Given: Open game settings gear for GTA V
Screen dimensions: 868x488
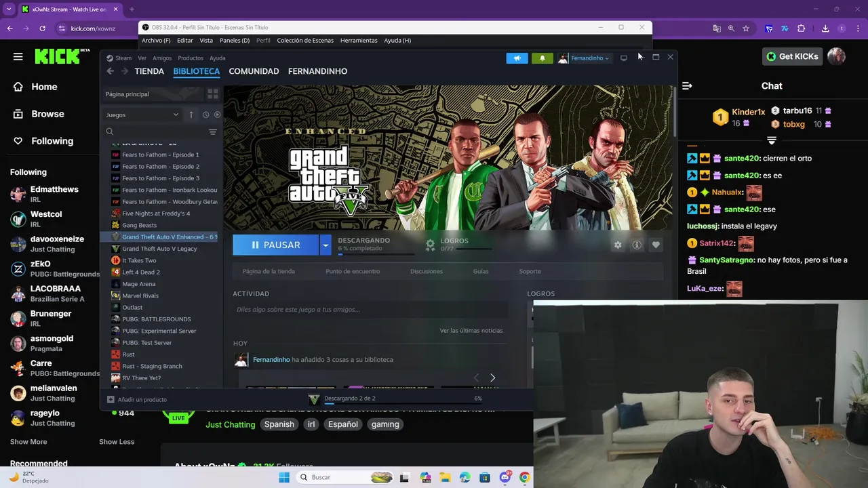Looking at the screenshot, I should coord(618,245).
